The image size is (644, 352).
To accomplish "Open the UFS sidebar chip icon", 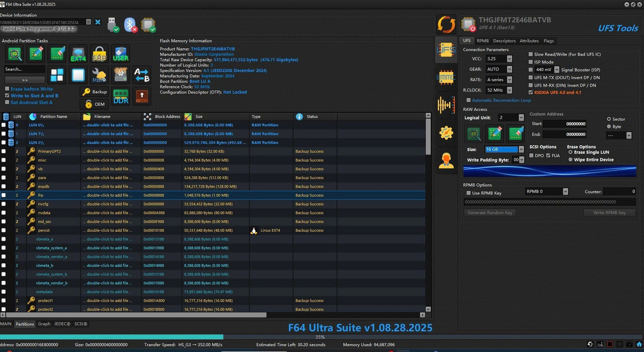I will pos(446,49).
